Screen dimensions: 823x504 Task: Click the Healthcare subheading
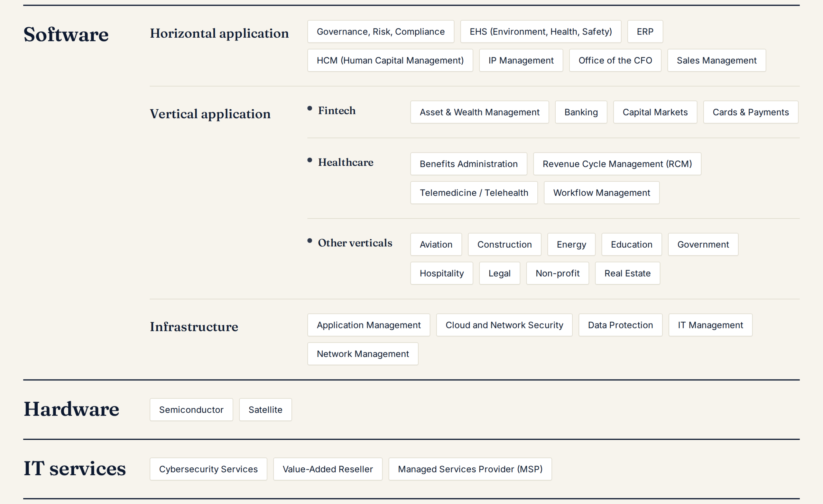[346, 162]
